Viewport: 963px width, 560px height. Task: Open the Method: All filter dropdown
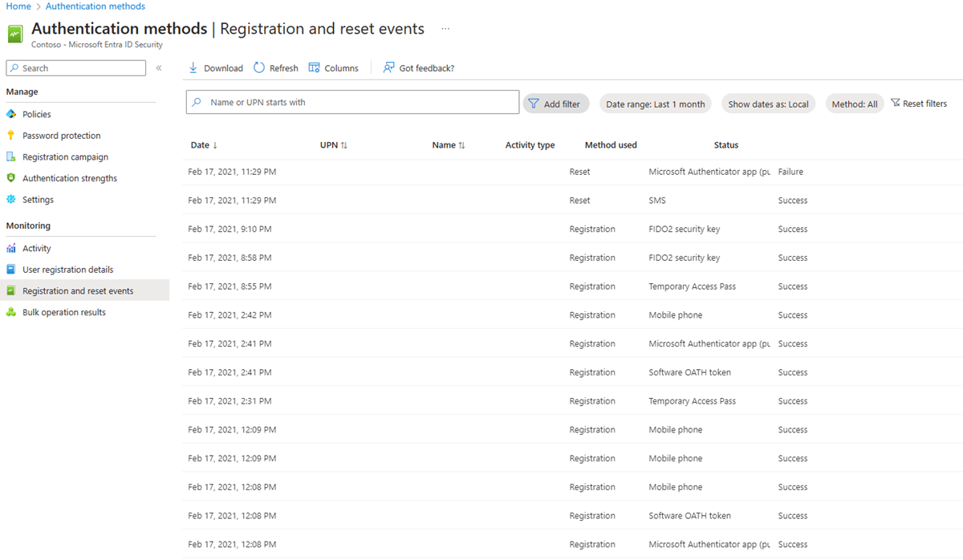click(854, 103)
